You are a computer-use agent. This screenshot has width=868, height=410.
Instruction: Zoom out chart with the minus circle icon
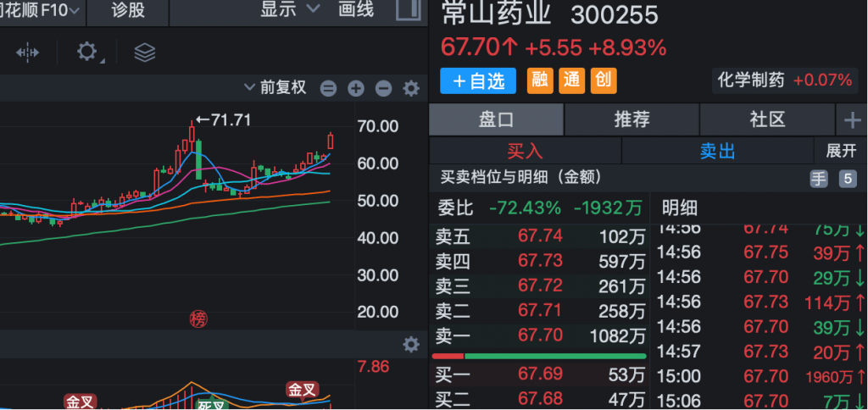(x=383, y=88)
